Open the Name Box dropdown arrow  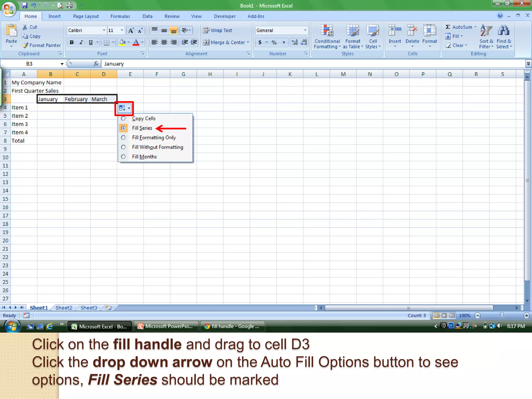[x=62, y=64]
